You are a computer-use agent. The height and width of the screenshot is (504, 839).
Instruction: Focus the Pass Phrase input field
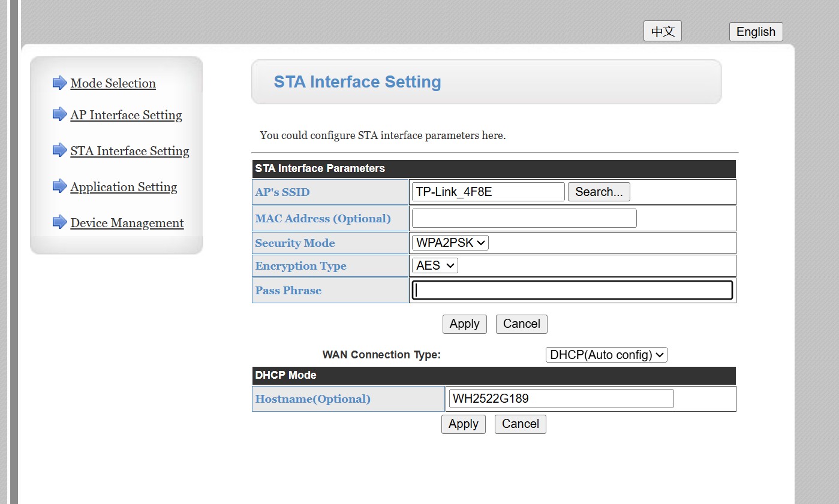click(572, 291)
